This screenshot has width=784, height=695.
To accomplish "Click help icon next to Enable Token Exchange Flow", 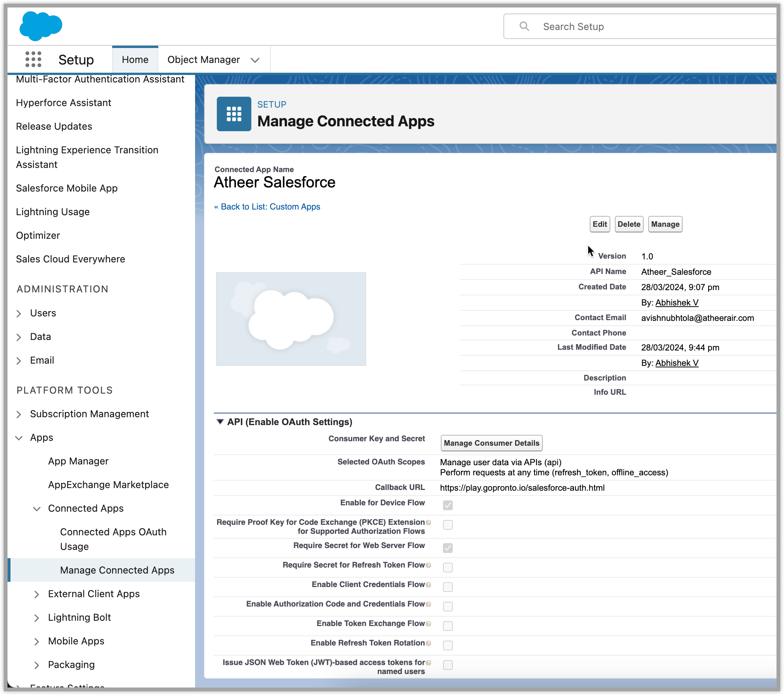I will (x=428, y=624).
